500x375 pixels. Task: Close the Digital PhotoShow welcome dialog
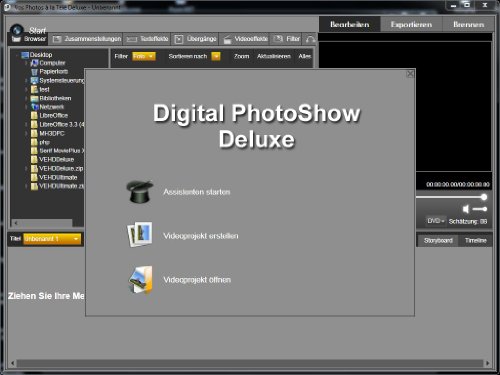pos(410,74)
